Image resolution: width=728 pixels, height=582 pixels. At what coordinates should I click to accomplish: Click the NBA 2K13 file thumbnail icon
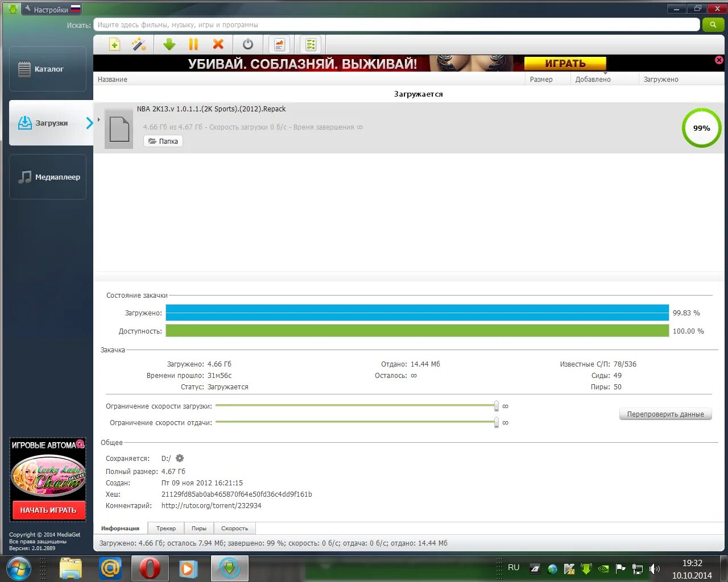pyautogui.click(x=119, y=130)
